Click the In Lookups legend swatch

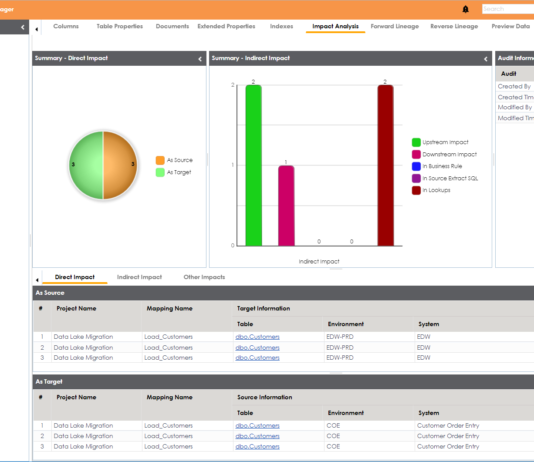click(x=416, y=190)
